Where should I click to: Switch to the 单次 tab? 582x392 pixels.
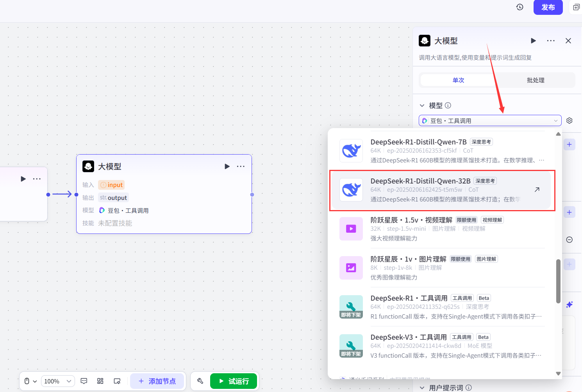click(458, 80)
